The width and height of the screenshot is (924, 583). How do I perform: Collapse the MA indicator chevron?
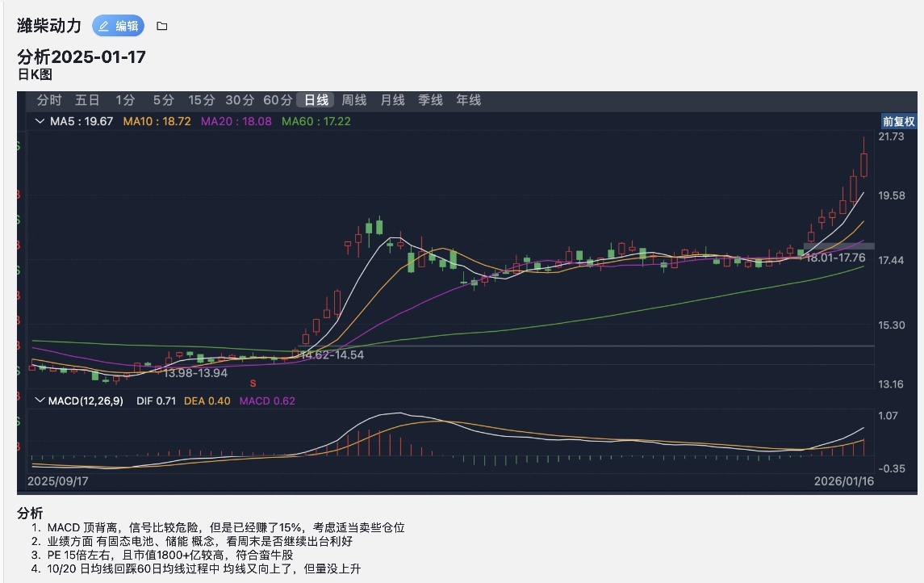[40, 121]
